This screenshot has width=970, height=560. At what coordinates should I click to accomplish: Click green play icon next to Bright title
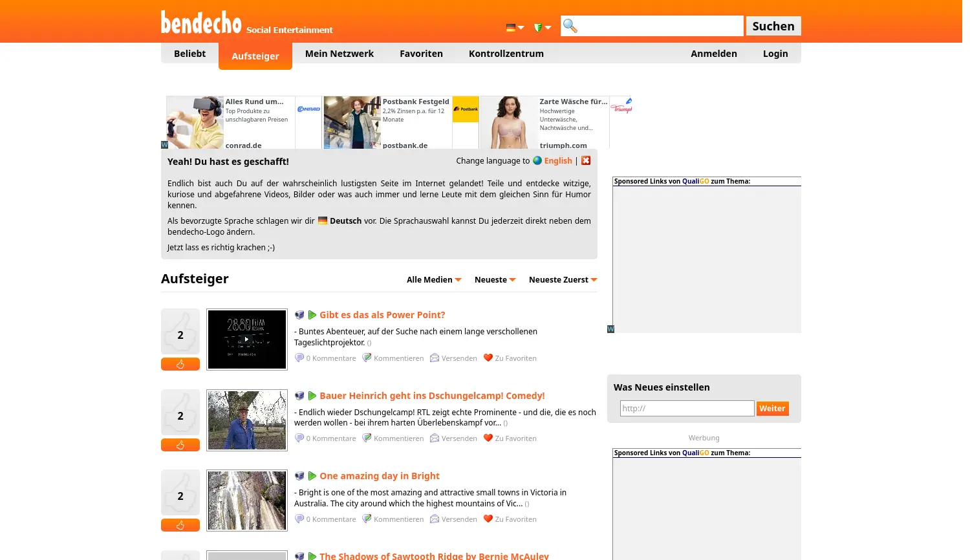point(312,476)
